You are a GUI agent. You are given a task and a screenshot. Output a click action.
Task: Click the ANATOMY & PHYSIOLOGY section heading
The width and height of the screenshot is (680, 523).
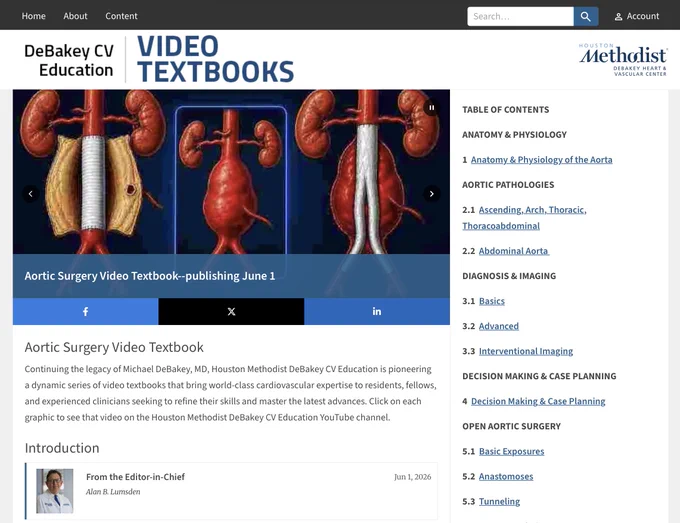coord(514,135)
